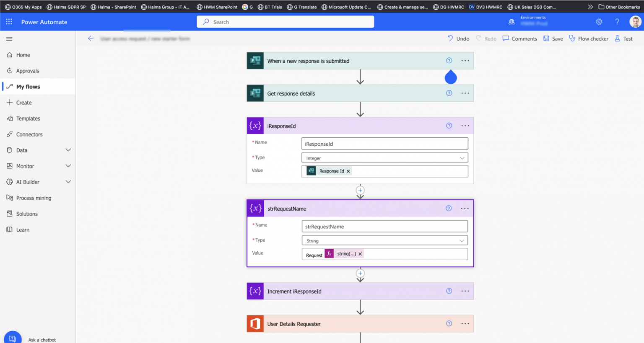Open the Type dropdown showing Integer
The width and height of the screenshot is (644, 343).
[462, 157]
